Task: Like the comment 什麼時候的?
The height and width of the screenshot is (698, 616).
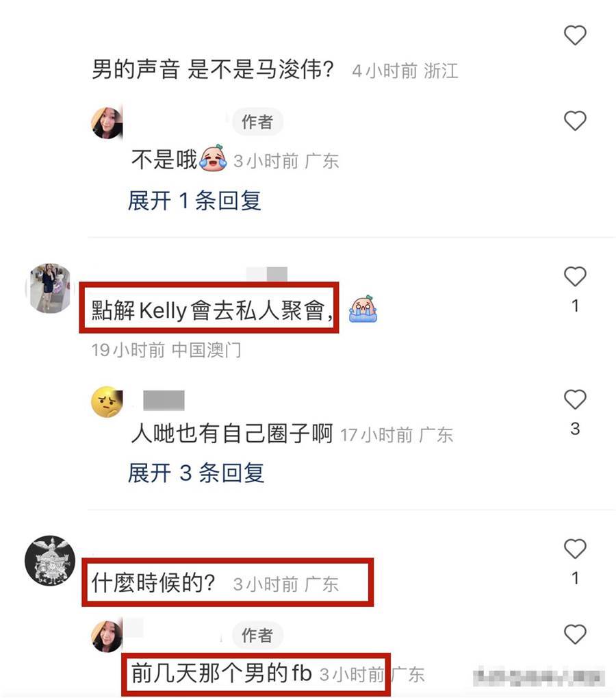Action: (575, 549)
